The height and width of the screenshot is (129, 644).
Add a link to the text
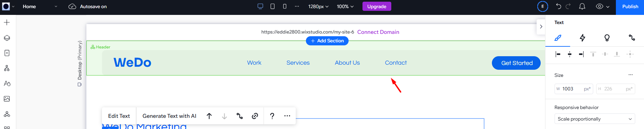[x=255, y=116]
